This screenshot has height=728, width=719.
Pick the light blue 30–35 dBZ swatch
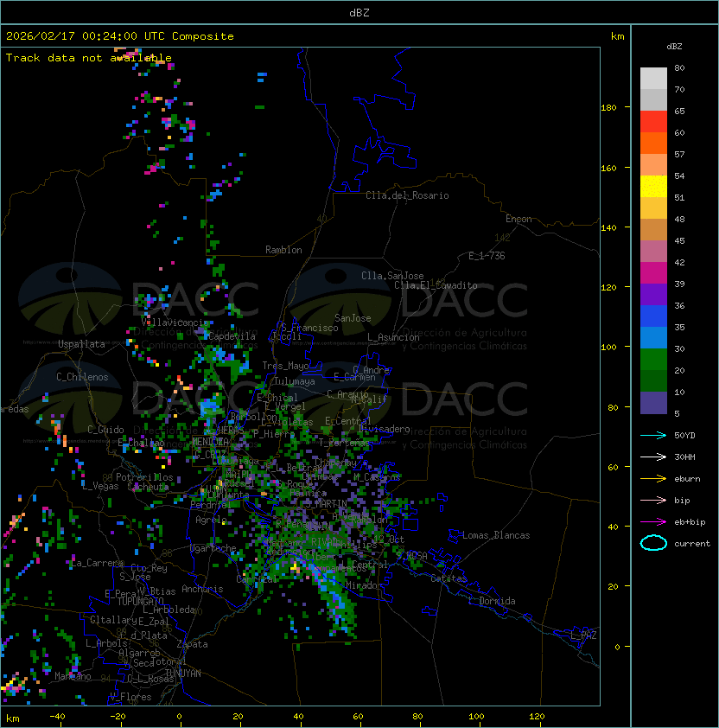[x=653, y=338]
